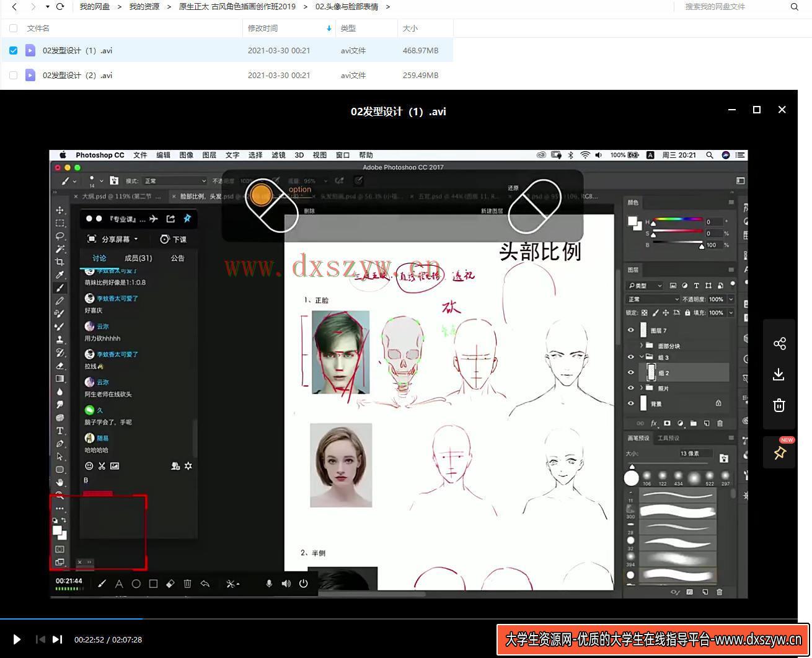Check the 02发型设计（2）.avi checkbox
812x658 pixels.
pyautogui.click(x=13, y=75)
